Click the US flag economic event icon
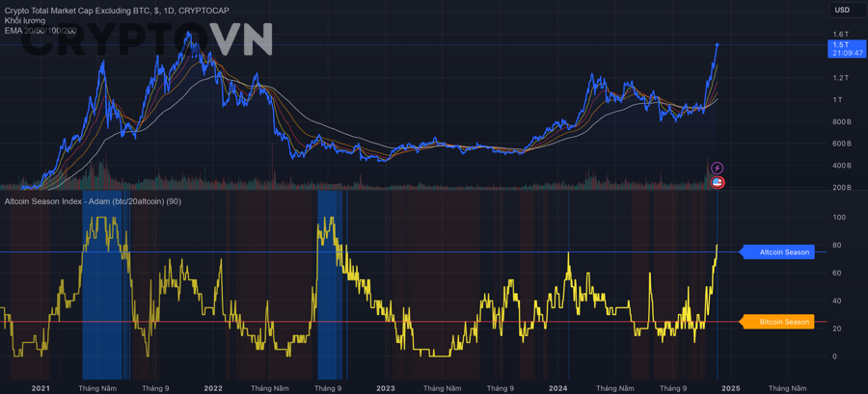This screenshot has height=394, width=868. coord(717,182)
